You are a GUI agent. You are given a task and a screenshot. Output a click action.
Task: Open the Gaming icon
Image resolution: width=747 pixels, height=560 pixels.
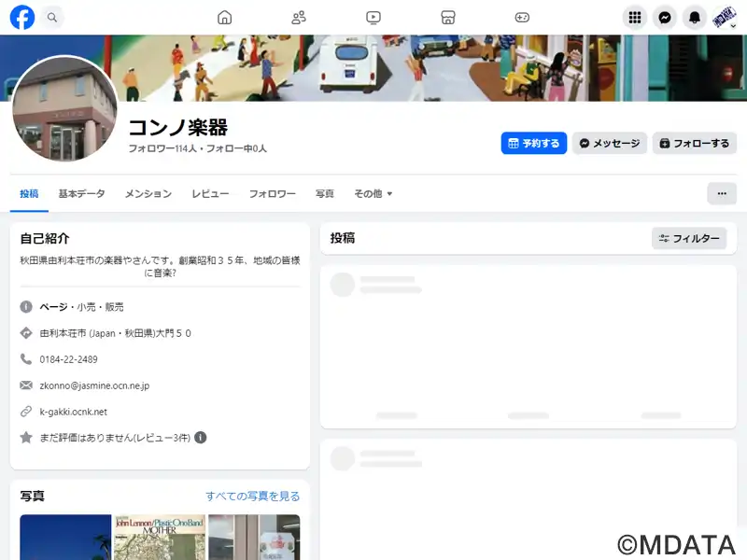click(x=522, y=18)
